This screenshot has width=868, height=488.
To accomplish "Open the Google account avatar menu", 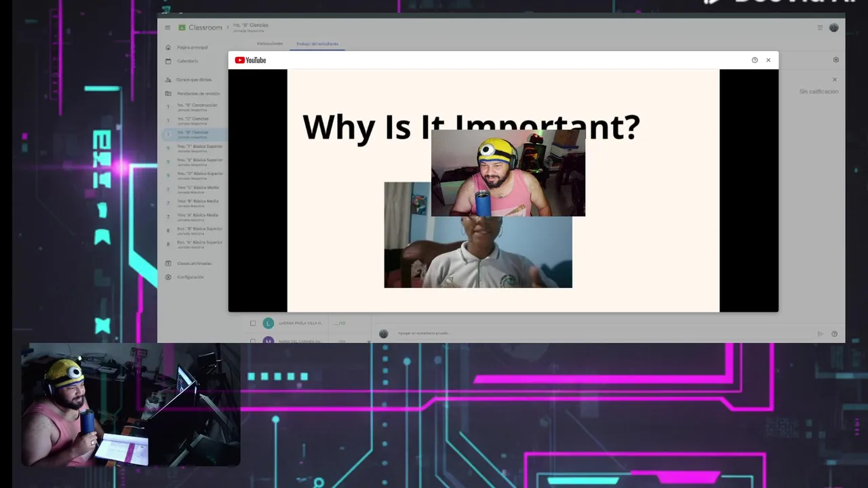I will point(833,28).
